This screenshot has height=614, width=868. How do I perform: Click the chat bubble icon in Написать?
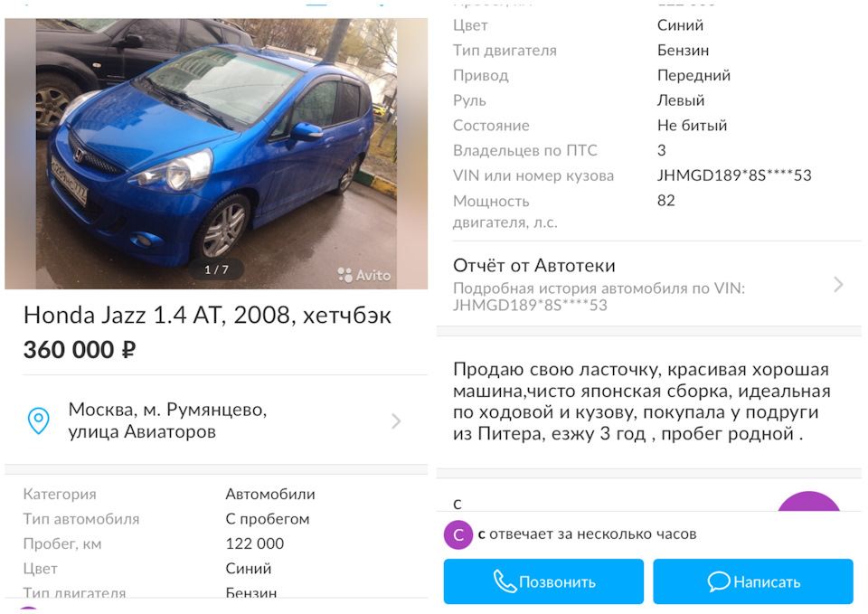[719, 581]
